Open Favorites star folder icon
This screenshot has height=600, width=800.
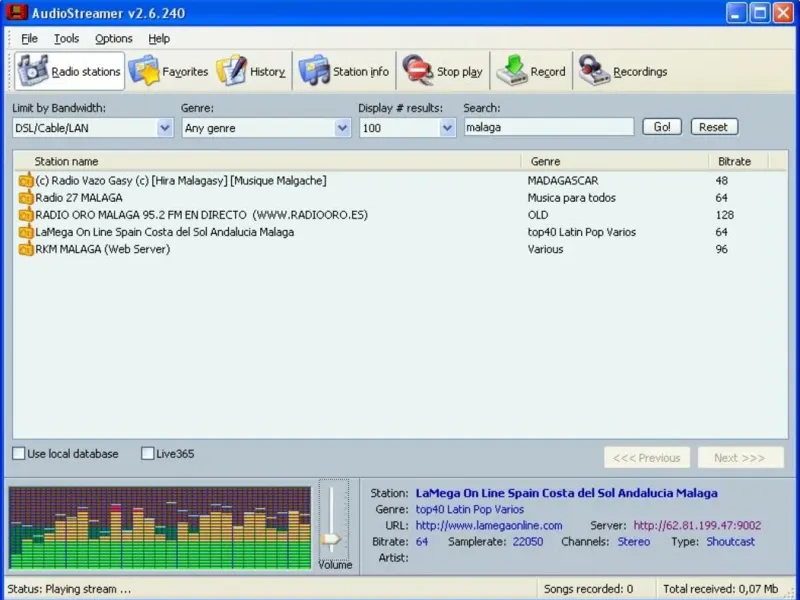coord(145,71)
